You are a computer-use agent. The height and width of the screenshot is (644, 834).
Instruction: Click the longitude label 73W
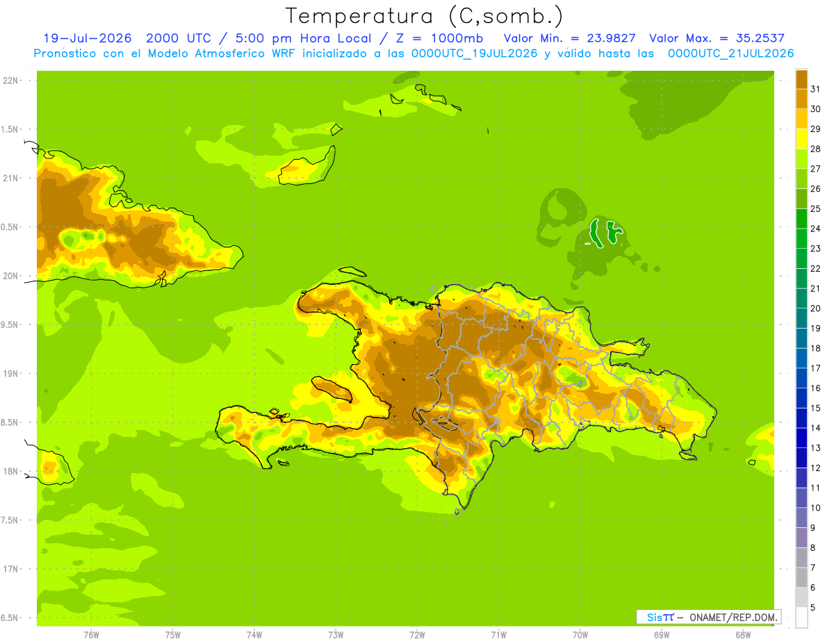click(336, 634)
